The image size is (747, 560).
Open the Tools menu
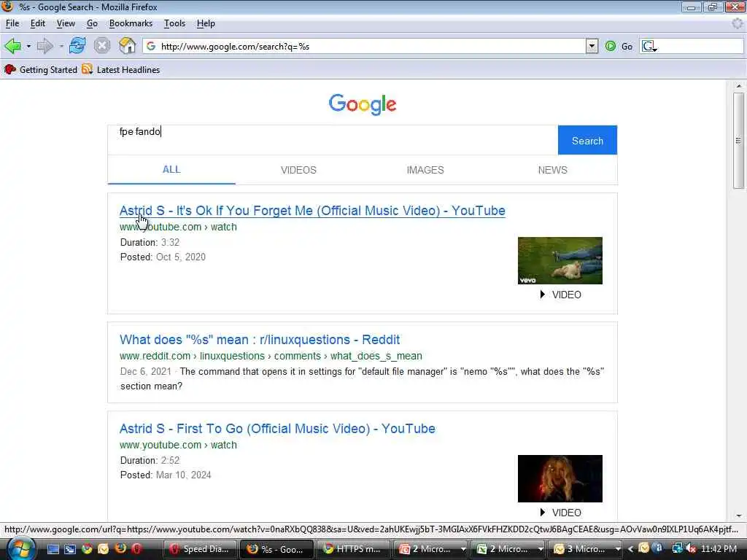(x=174, y=23)
